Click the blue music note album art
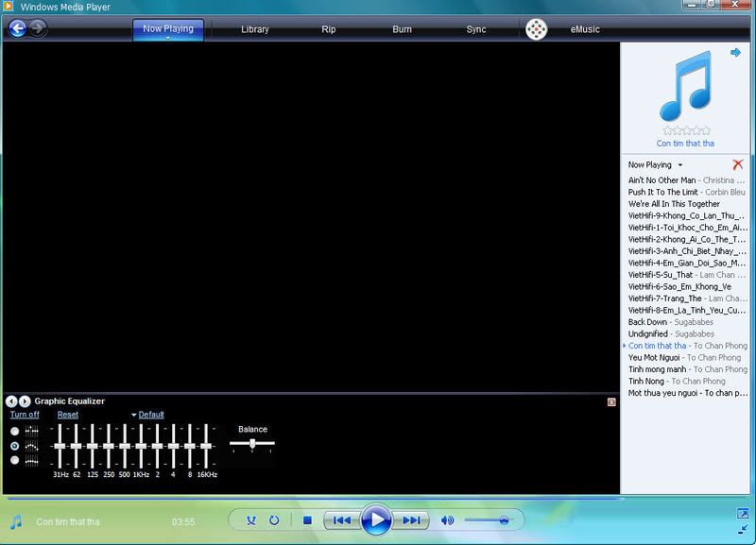Viewport: 756px width, 545px height. (x=686, y=86)
